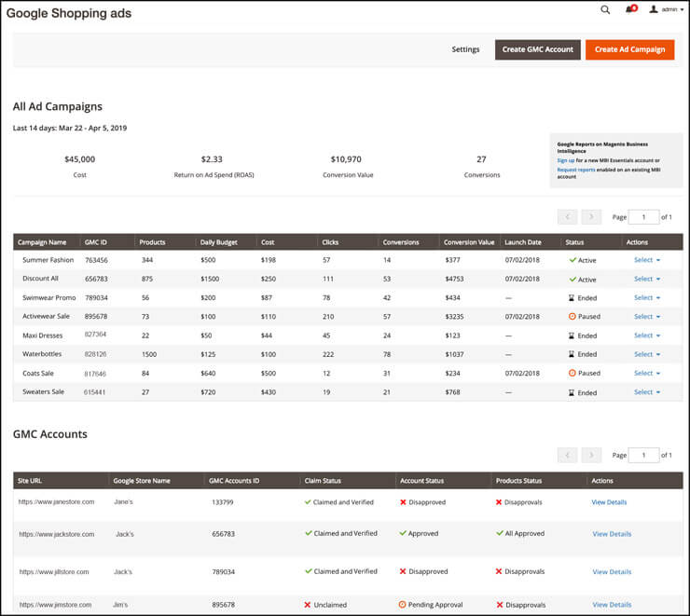
Task: Click the Active status icon for Summer Fashion
Action: (x=573, y=261)
